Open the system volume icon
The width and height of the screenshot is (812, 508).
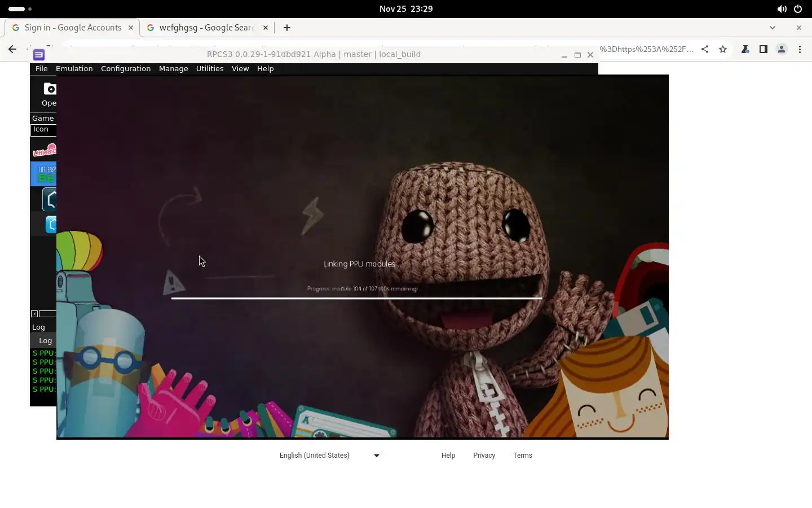click(782, 9)
